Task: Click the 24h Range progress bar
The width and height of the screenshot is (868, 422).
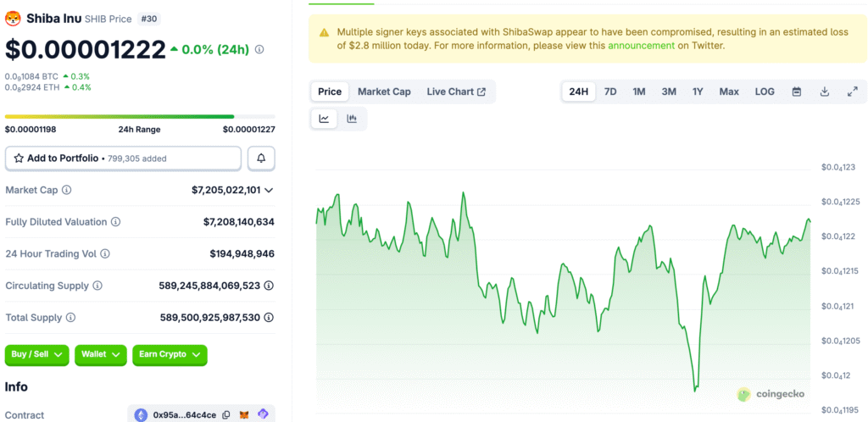Action: (x=140, y=117)
